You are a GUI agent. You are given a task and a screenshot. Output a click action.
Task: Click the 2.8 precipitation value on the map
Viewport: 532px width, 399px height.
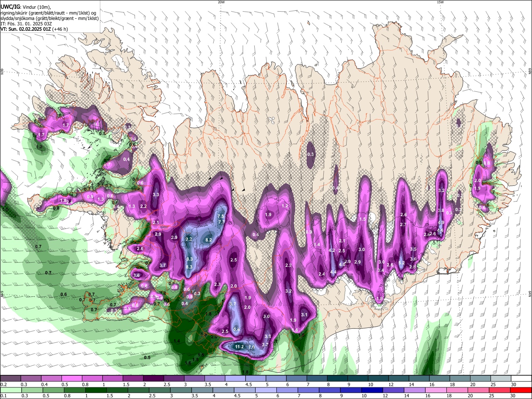click(412, 267)
